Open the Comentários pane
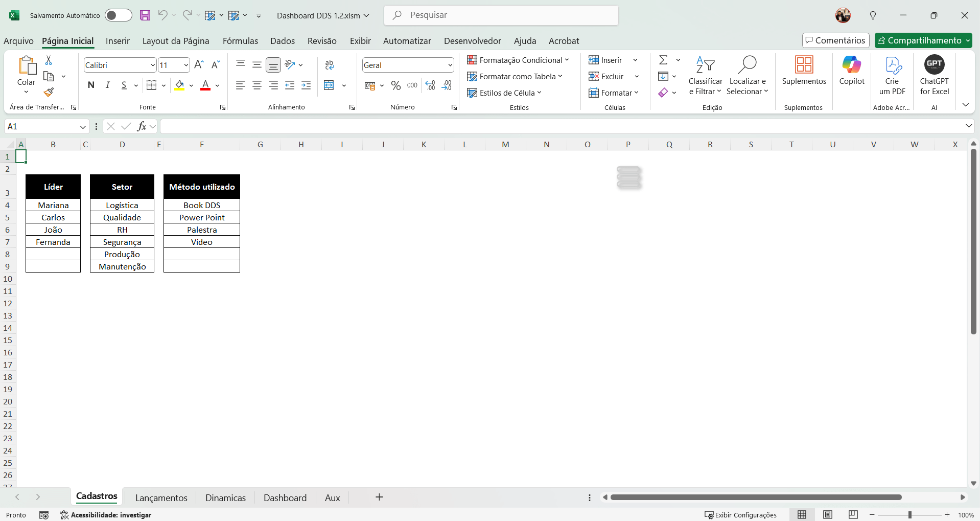 (x=835, y=40)
